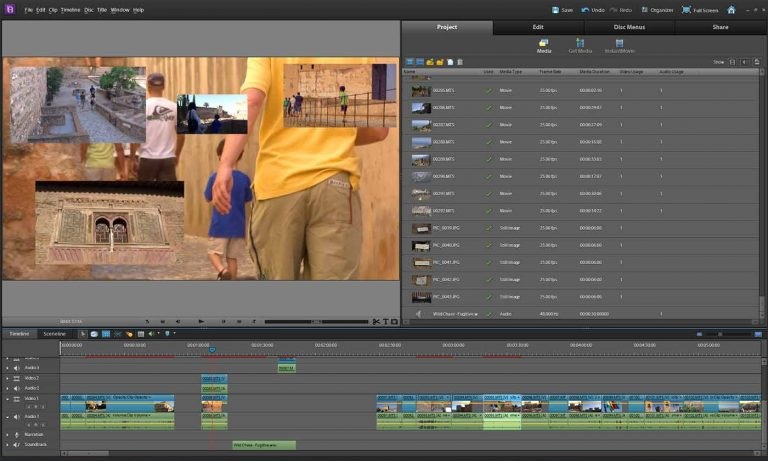Open the Edit tab
768x461 pixels.
pyautogui.click(x=538, y=27)
